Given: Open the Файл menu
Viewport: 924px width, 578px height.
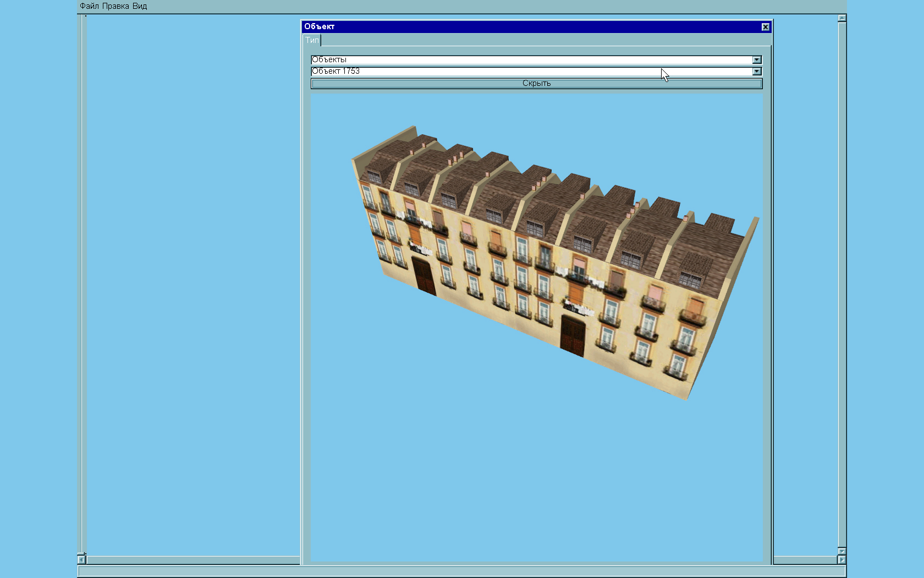Looking at the screenshot, I should click(x=89, y=6).
